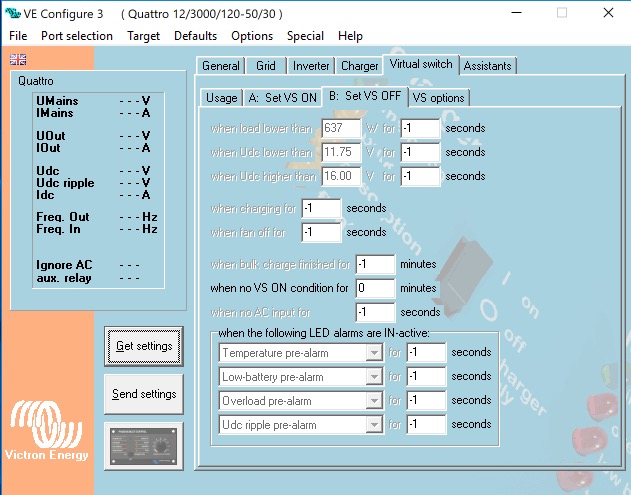Click the load lower than watts field
The height and width of the screenshot is (495, 631).
[340, 129]
